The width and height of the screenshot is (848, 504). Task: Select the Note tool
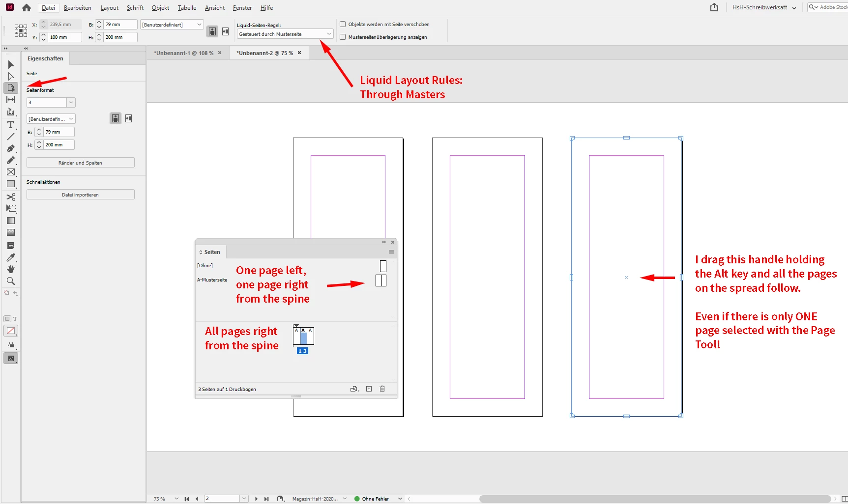point(11,246)
